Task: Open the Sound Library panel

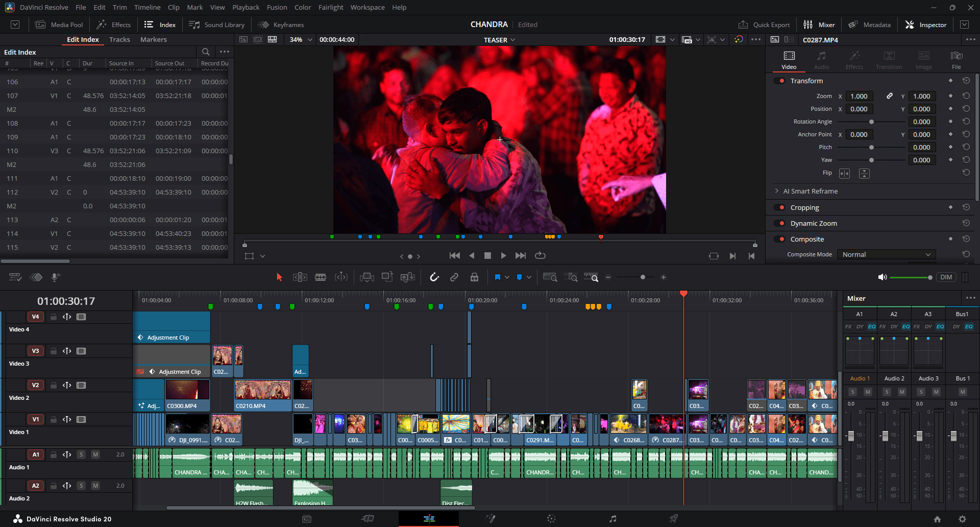Action: [217, 25]
